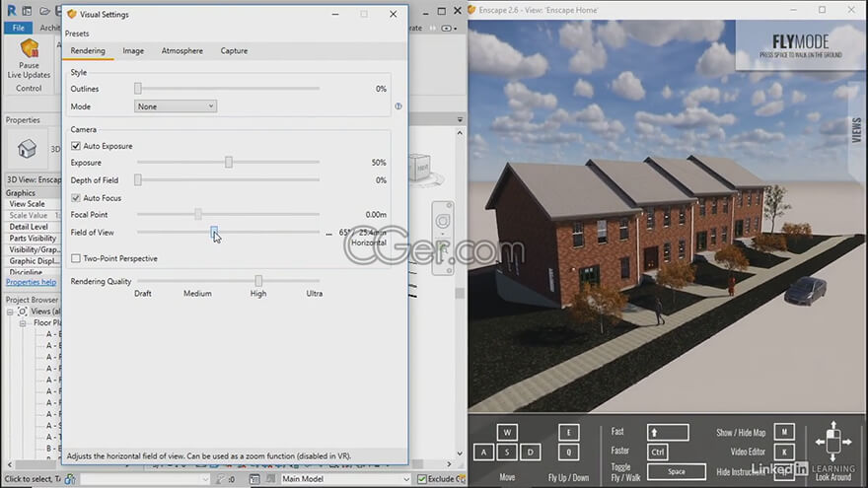
Task: Open the Main Model design option dropdown
Action: tap(345, 479)
